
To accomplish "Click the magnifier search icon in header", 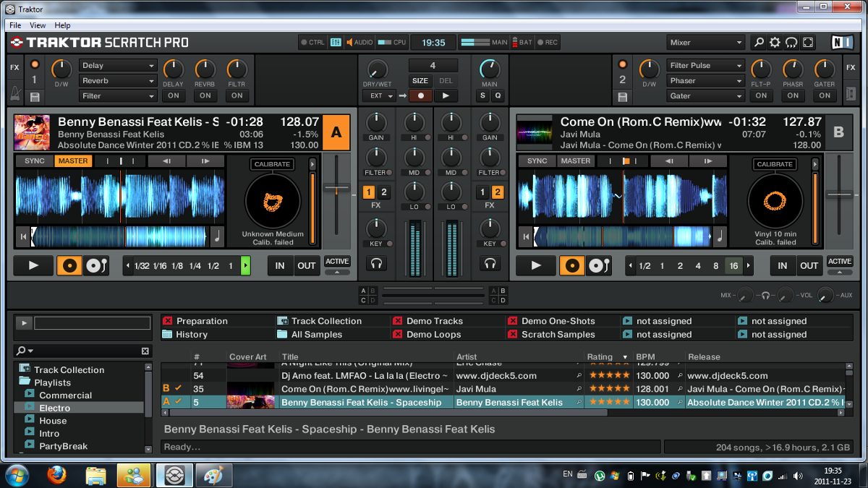I will coord(759,43).
